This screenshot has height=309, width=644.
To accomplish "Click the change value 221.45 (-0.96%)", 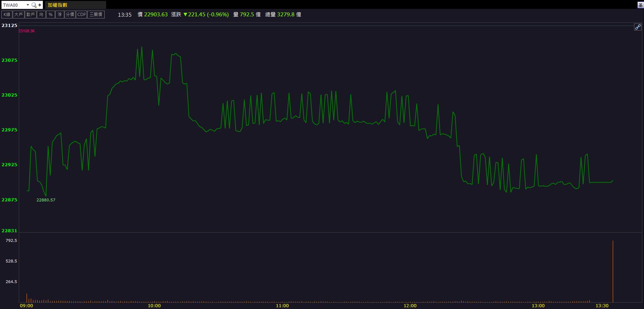I will (206, 15).
